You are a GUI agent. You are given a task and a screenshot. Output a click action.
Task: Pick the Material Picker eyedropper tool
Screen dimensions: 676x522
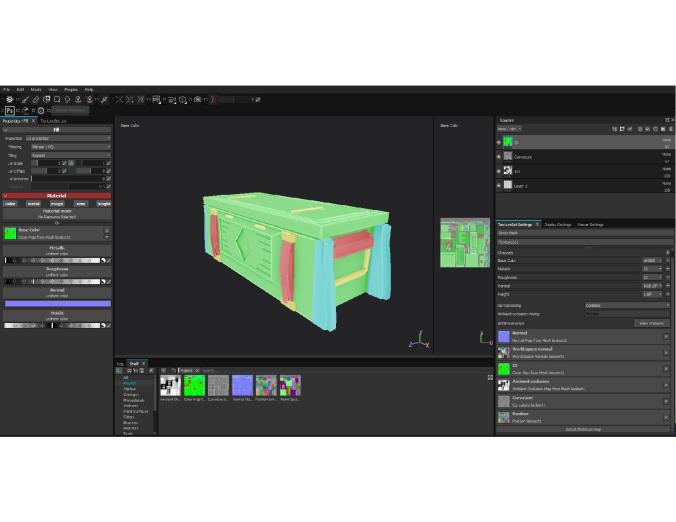click(104, 99)
